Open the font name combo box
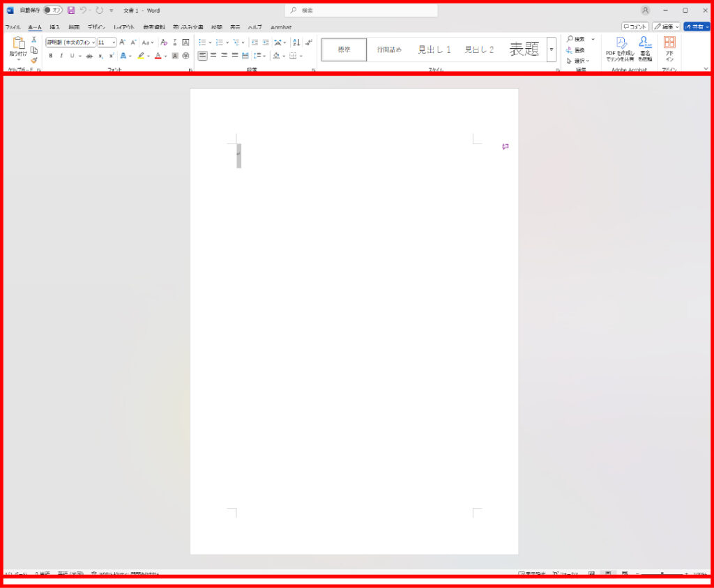 (70, 42)
